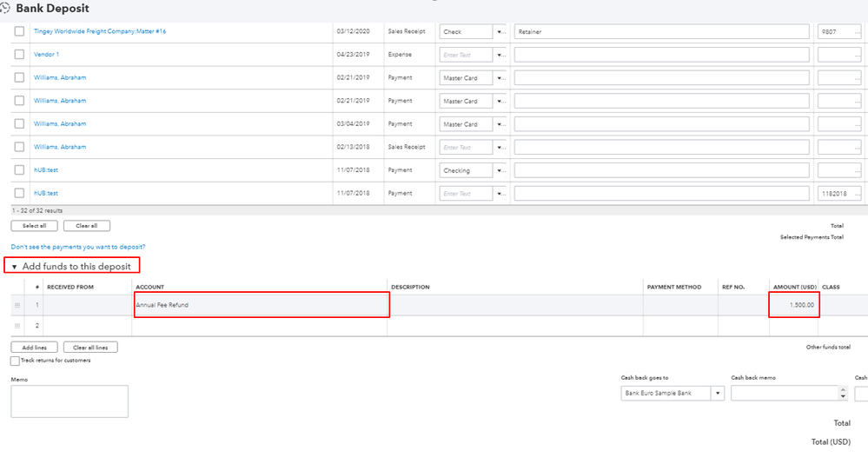The image size is (868, 464).
Task: Click the Vendor 1 link
Action: pos(46,55)
